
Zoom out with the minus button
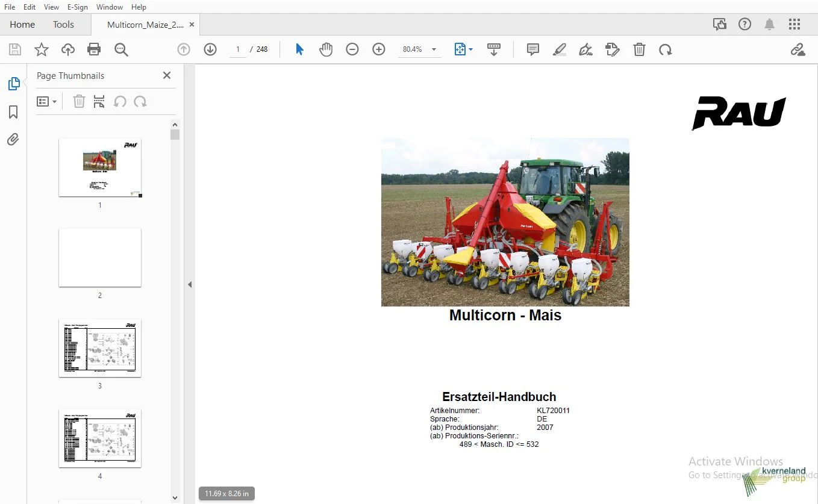click(x=352, y=49)
